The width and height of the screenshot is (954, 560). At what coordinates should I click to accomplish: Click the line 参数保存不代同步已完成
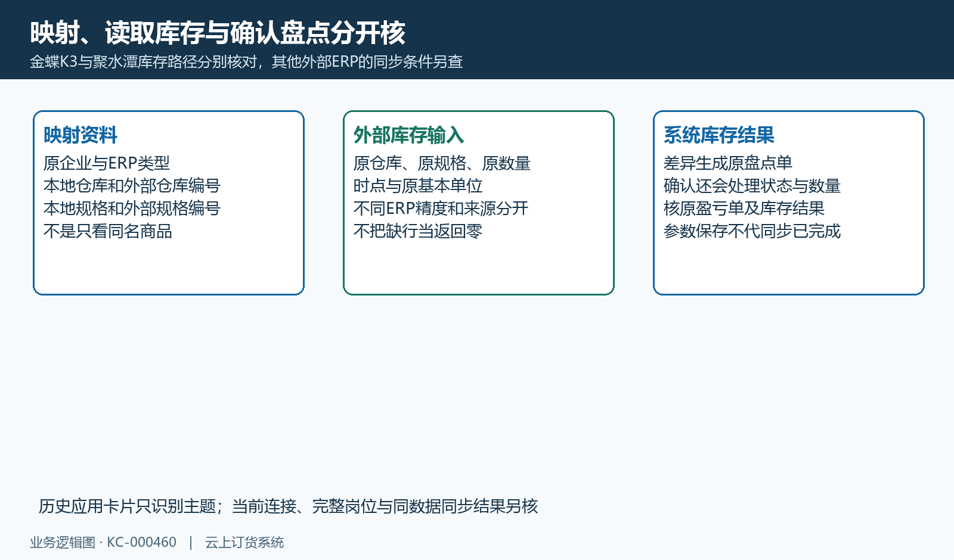pyautogui.click(x=752, y=231)
